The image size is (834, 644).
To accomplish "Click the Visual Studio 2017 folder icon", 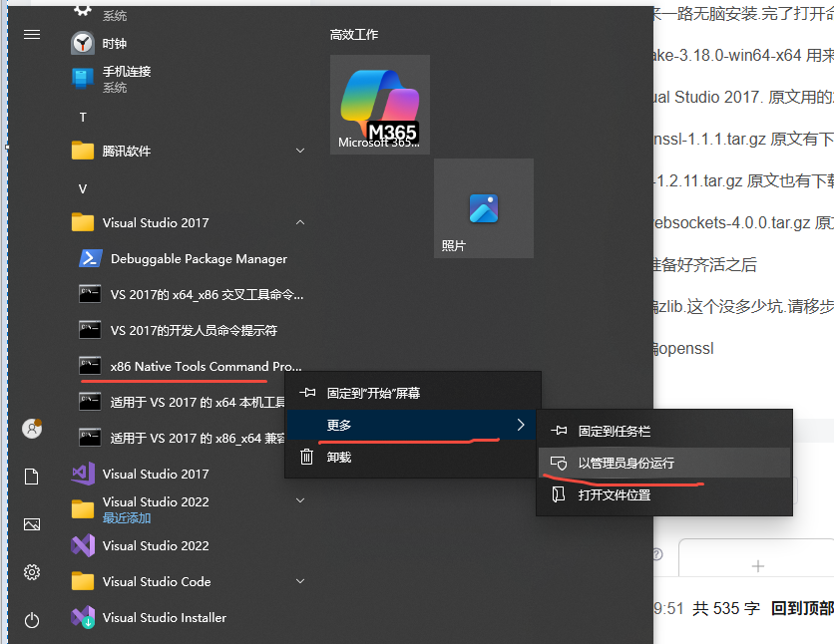I will click(x=83, y=222).
